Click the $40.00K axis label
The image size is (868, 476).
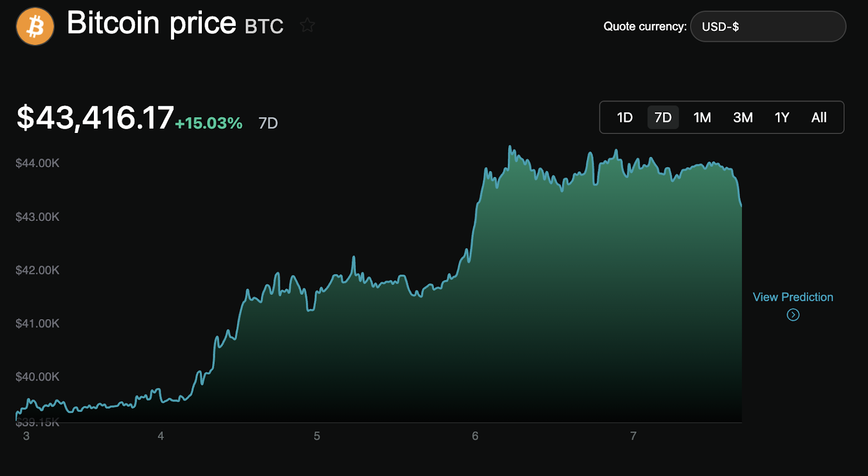point(37,377)
